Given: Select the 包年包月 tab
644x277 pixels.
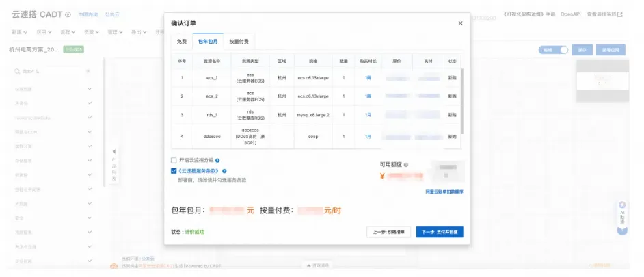Looking at the screenshot, I should [208, 42].
